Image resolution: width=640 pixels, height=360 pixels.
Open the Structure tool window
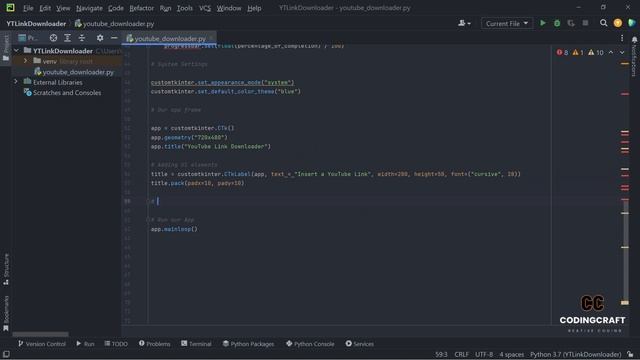click(6, 269)
